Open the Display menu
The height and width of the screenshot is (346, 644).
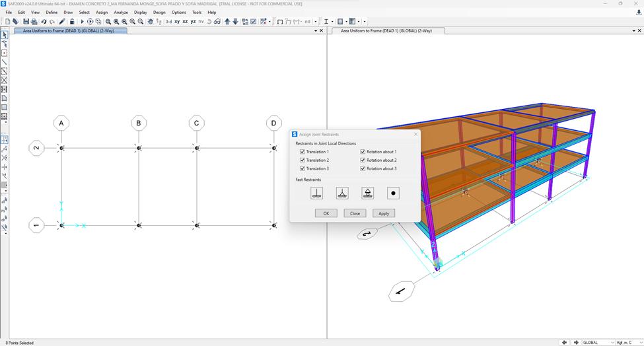pyautogui.click(x=141, y=13)
